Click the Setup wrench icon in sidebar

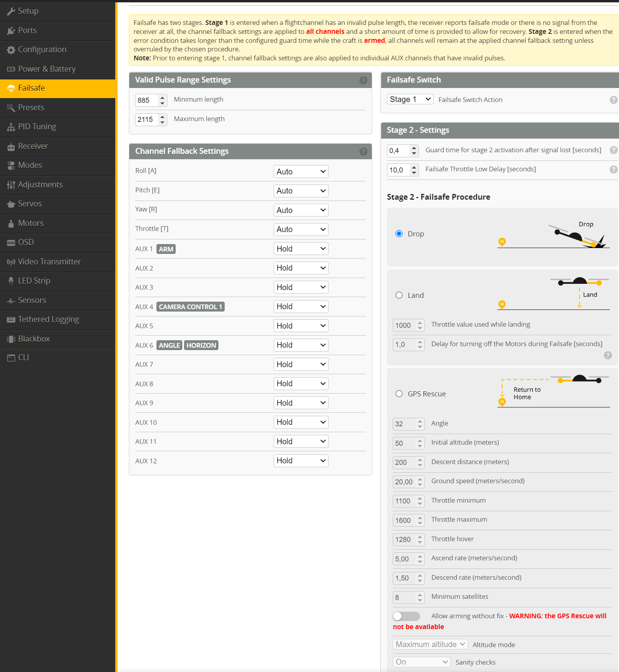point(11,11)
